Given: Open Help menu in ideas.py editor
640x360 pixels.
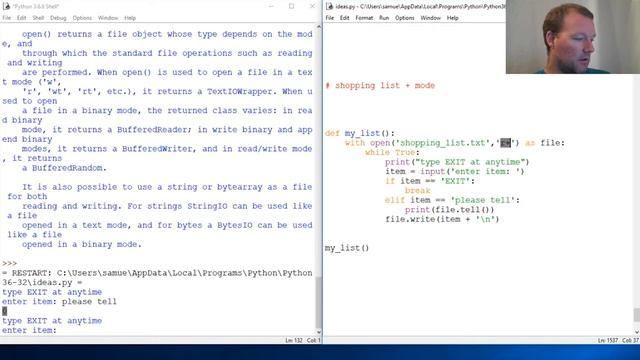Looking at the screenshot, I should coord(452,18).
